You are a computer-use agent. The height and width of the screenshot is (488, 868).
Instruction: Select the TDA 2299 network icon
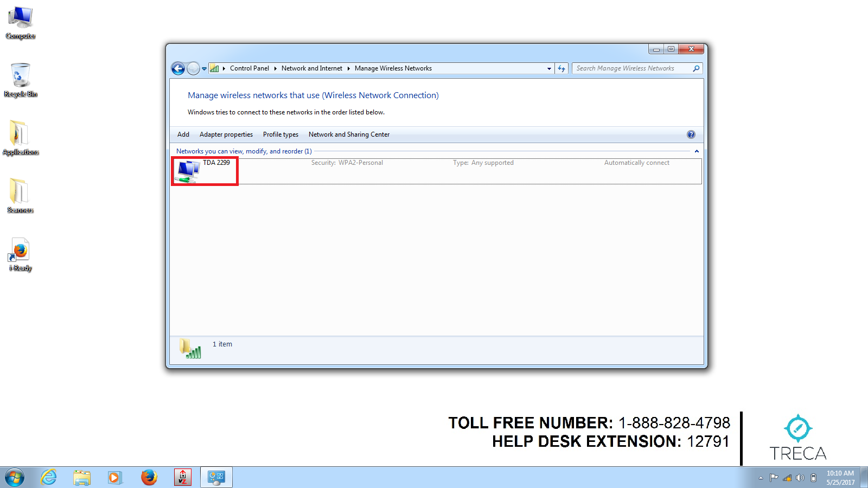(188, 172)
